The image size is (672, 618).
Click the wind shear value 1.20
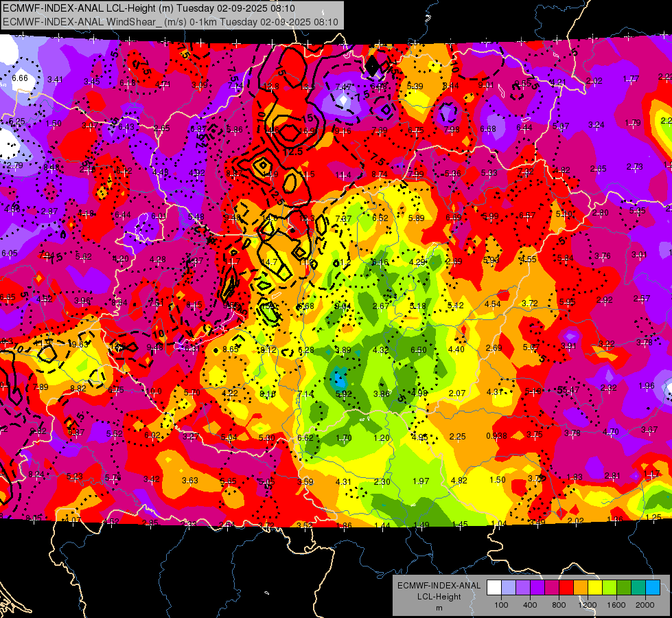coord(382,438)
